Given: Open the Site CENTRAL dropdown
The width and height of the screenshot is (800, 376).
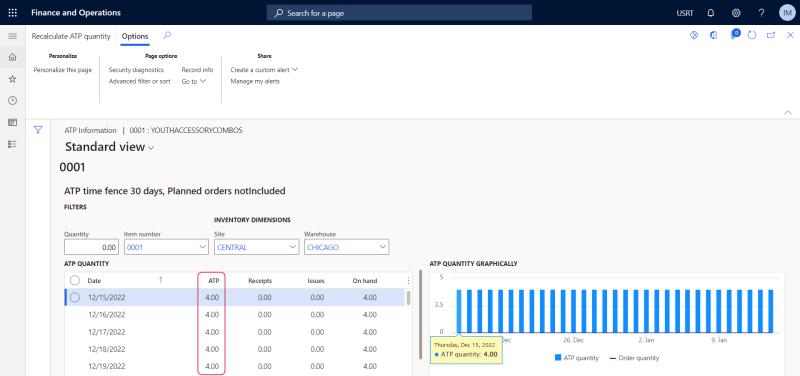Looking at the screenshot, I should coord(292,247).
